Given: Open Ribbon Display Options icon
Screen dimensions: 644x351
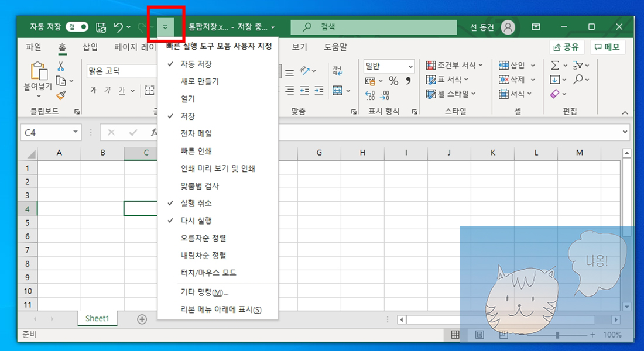Looking at the screenshot, I should coord(536,27).
